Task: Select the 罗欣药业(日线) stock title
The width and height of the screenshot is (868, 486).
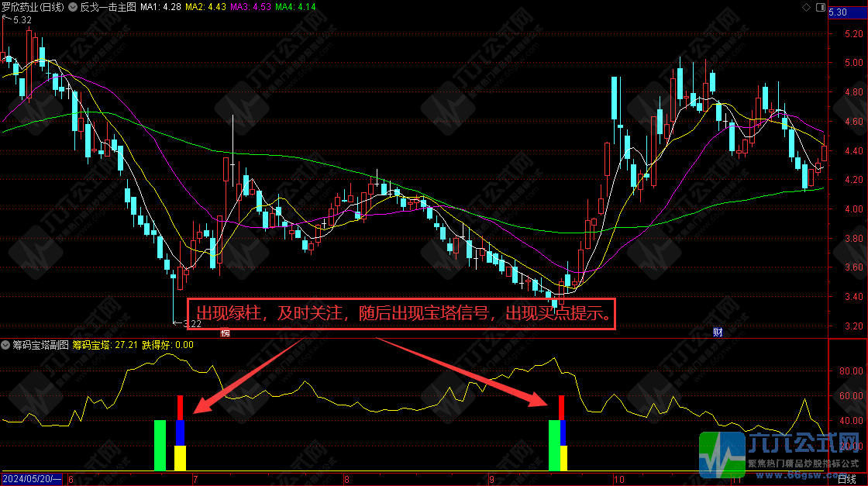Action: (31, 6)
